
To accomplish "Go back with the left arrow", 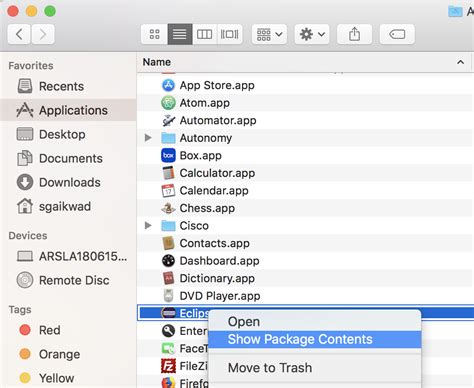I will 19,34.
